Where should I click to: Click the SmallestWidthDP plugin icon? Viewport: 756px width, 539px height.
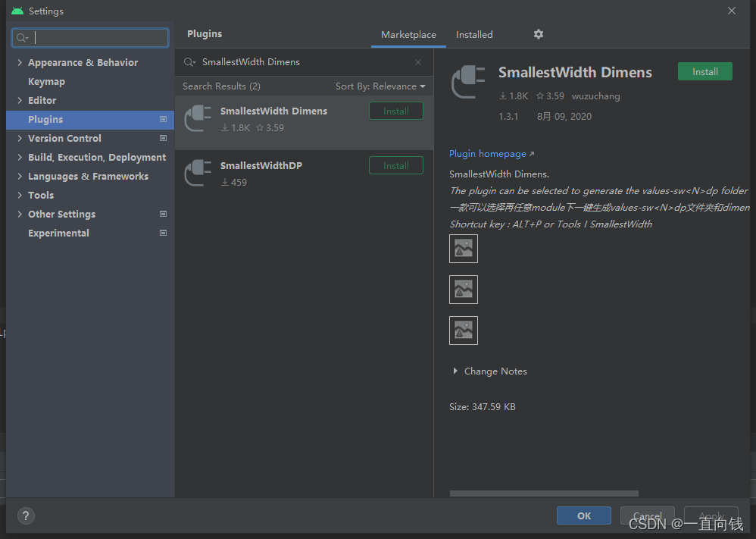click(x=198, y=172)
